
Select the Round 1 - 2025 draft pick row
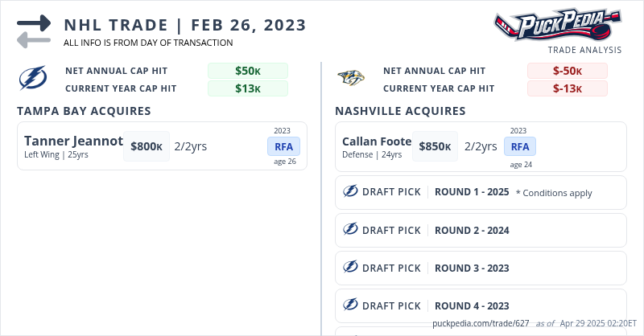[x=481, y=192]
